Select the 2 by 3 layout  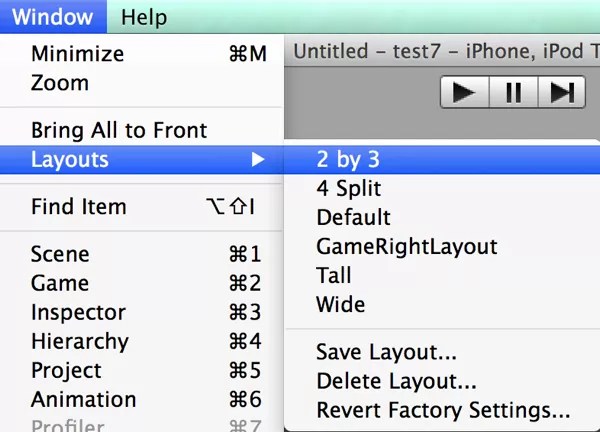click(348, 159)
